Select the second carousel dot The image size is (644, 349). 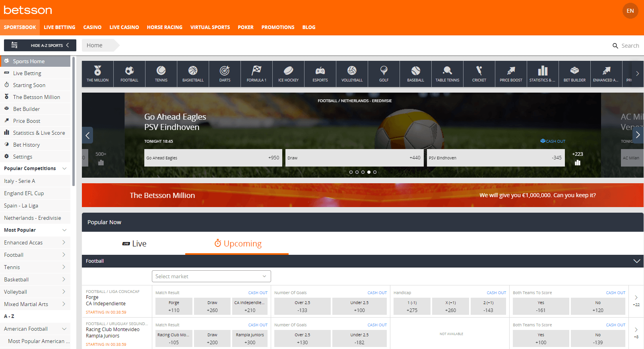357,172
